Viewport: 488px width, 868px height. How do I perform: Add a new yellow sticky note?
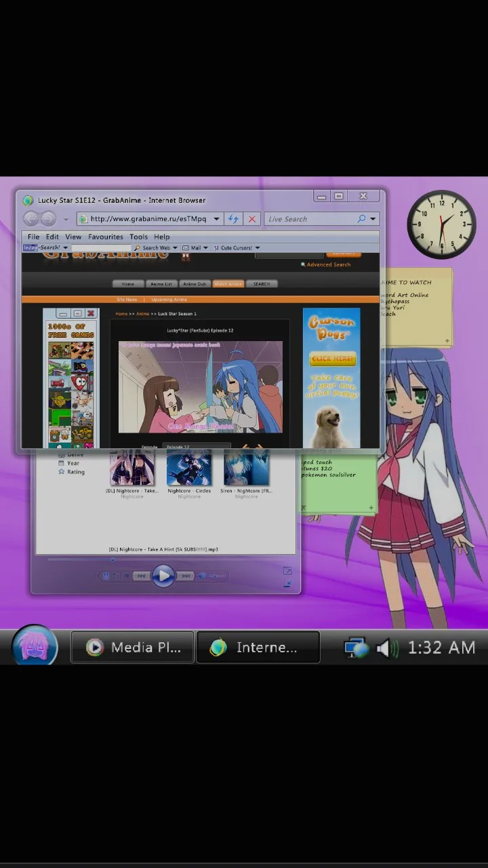[x=447, y=341]
